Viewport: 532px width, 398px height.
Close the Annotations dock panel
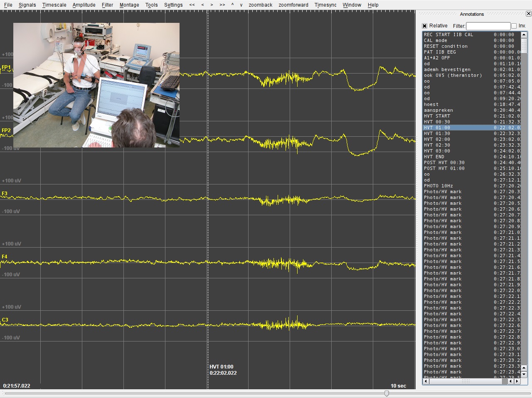point(528,14)
